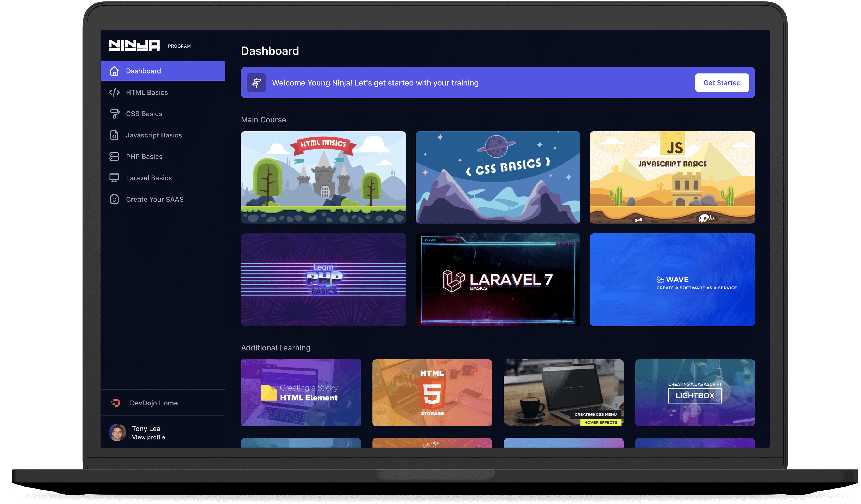
Task: Click the code brackets icon for HTML Basics
Action: pos(114,92)
